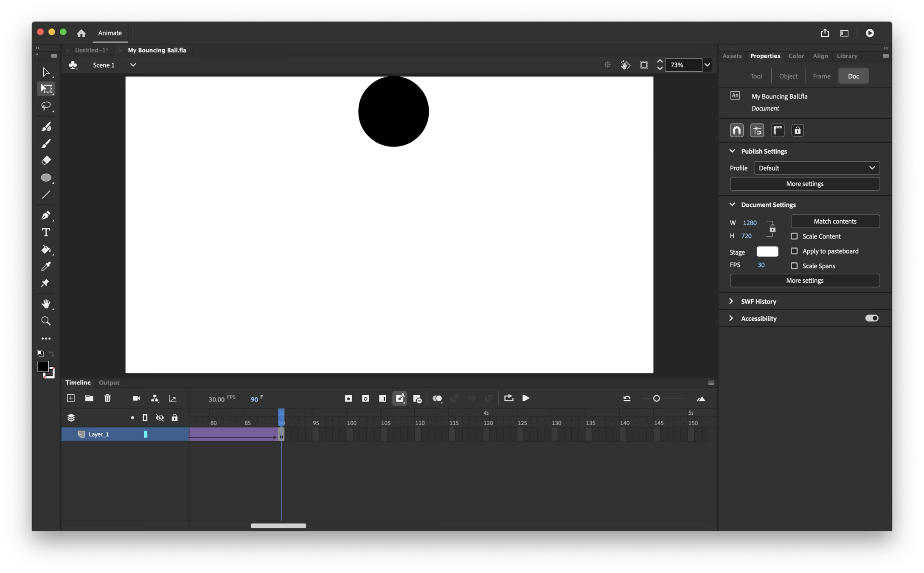Open the Profile Default dropdown

tap(816, 168)
